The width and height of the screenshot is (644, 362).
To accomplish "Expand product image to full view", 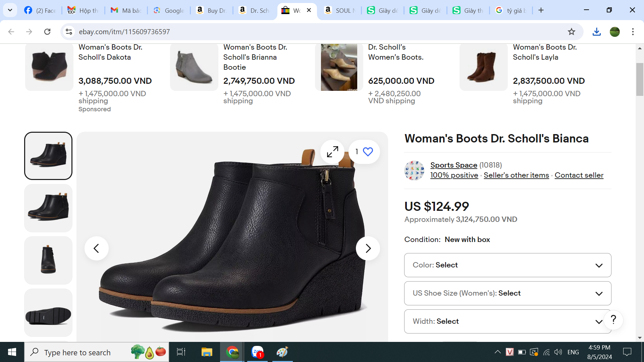I will coord(332,152).
